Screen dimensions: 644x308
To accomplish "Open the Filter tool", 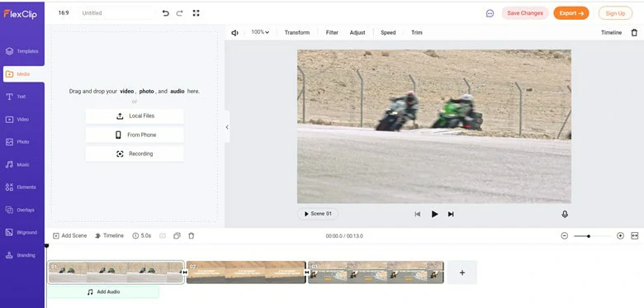I will (332, 32).
